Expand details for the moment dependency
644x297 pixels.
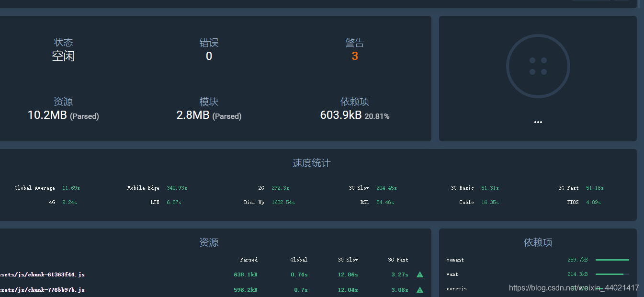tap(455, 260)
